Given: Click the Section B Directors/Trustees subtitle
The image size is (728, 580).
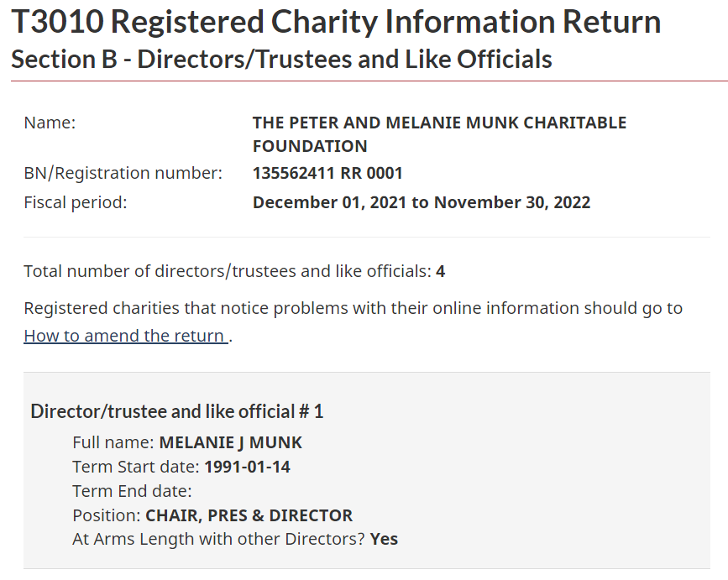Looking at the screenshot, I should 281,60.
